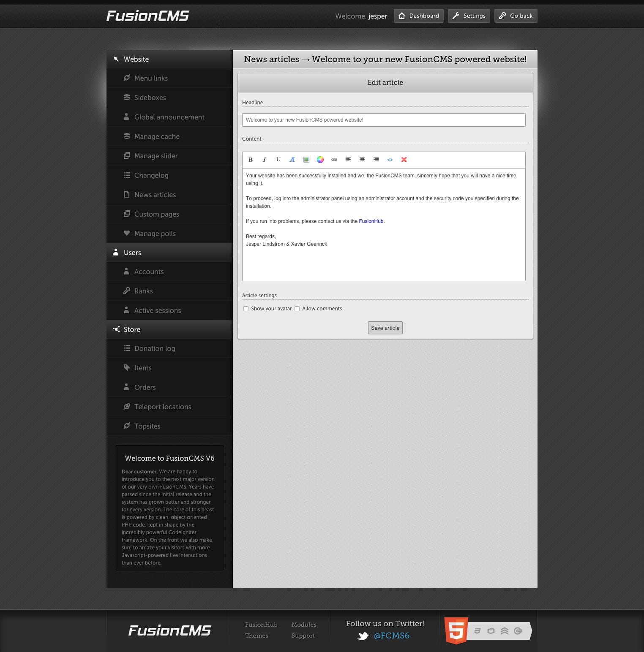Viewport: 644px width, 652px height.
Task: Click the FusionCMS logo in the footer
Action: pyautogui.click(x=169, y=630)
